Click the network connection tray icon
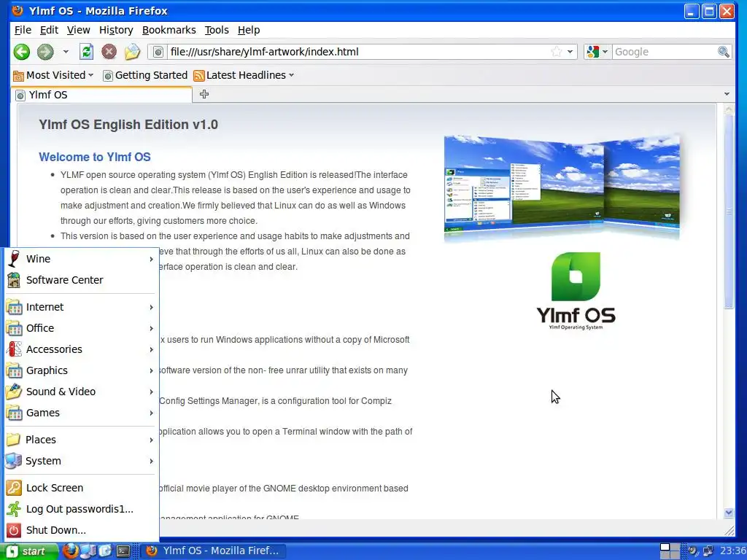This screenshot has height=560, width=747. pos(708,551)
